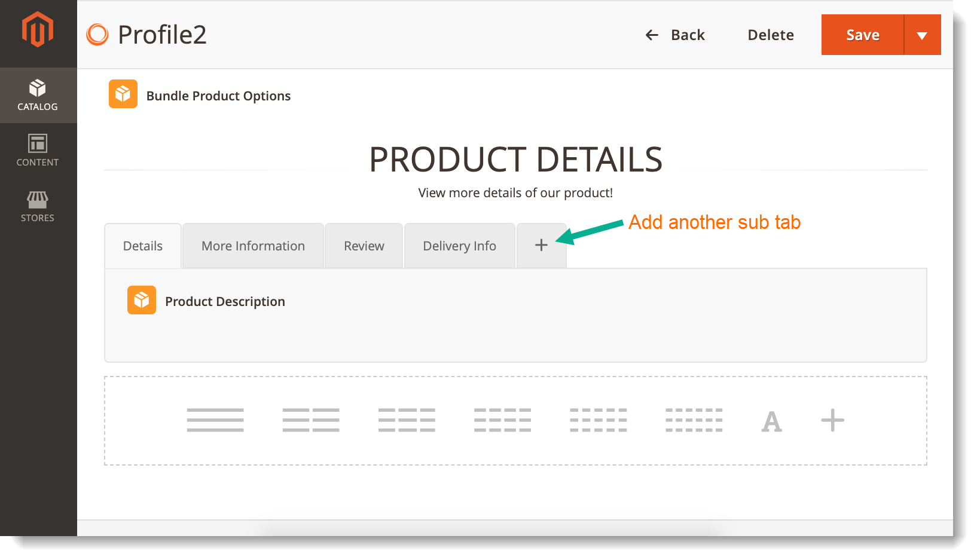Click the Magento logo in the top corner
The height and width of the screenshot is (560, 977).
click(x=38, y=28)
